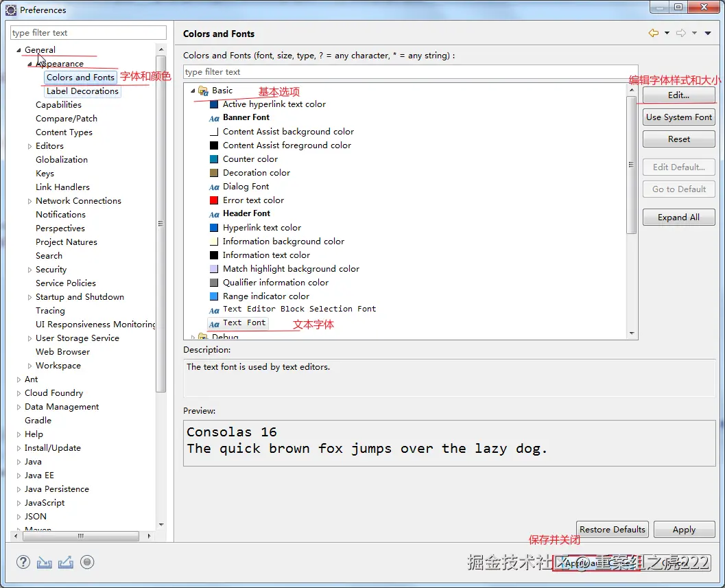This screenshot has width=725, height=588.
Task: Click the Dialog Font Aa icon
Action: coord(214,187)
